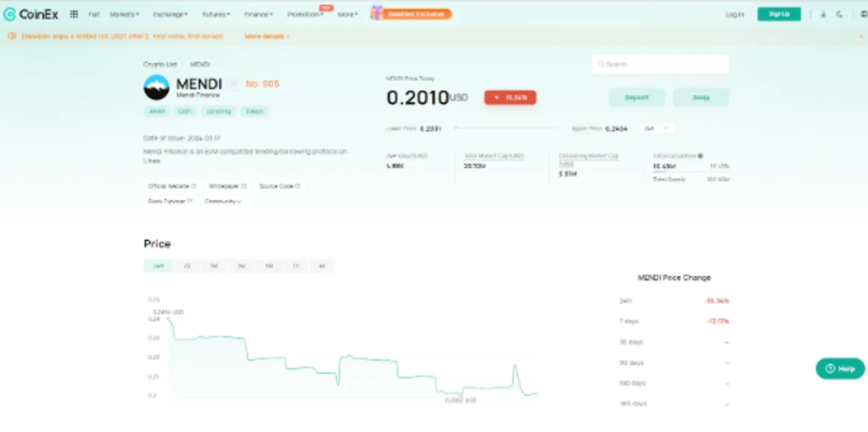The height and width of the screenshot is (432, 868).
Task: Open the Official Website link
Action: tap(172, 186)
